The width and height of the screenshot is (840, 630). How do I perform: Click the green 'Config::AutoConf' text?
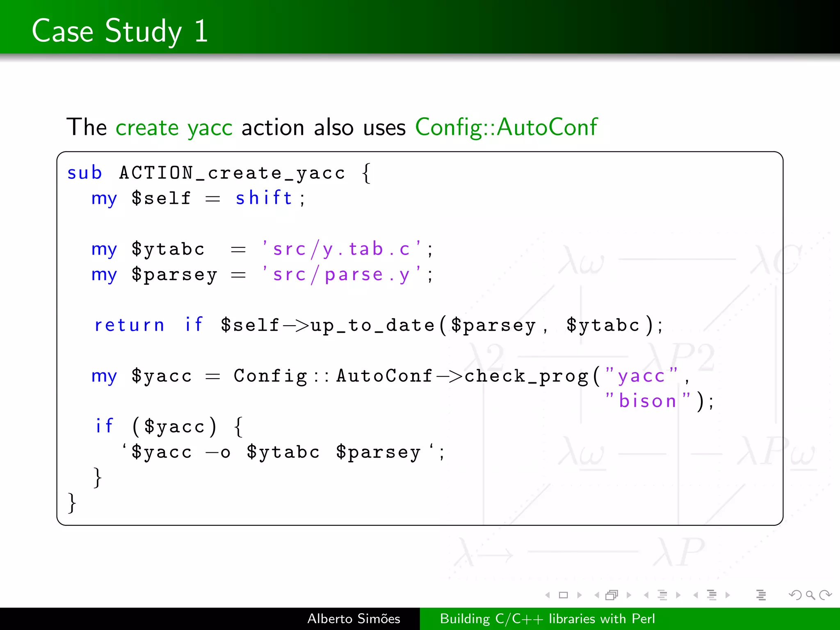(506, 127)
